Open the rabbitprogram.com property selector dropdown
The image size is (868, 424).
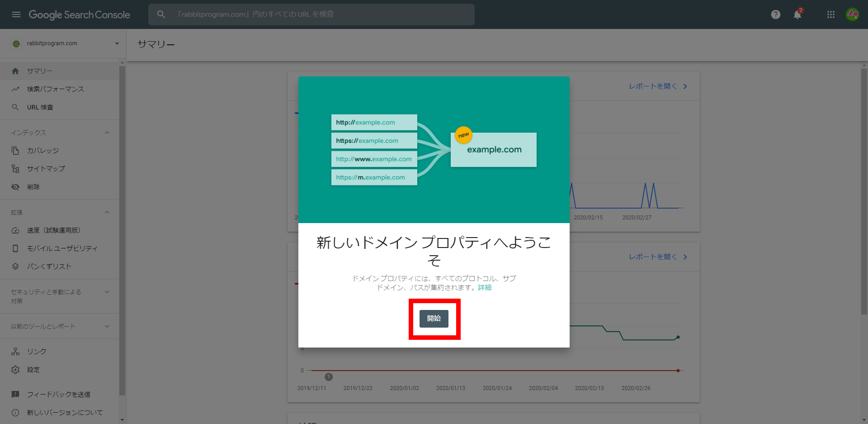pyautogui.click(x=117, y=43)
